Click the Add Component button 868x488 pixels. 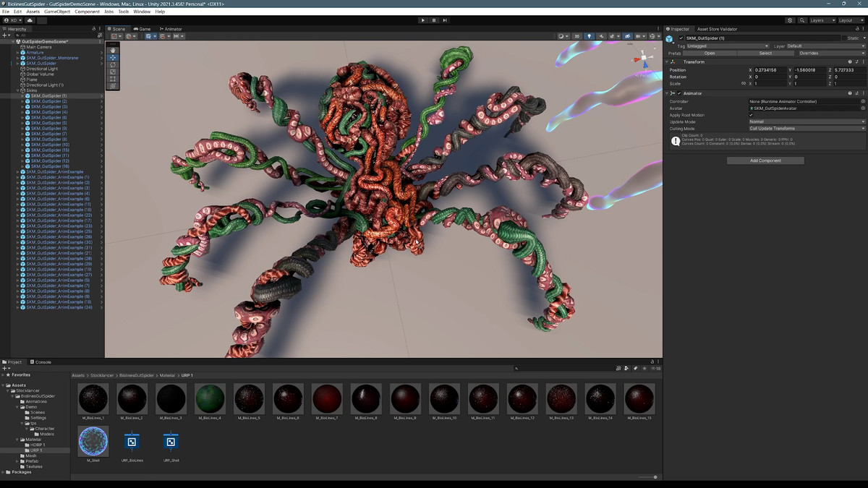[x=765, y=160]
